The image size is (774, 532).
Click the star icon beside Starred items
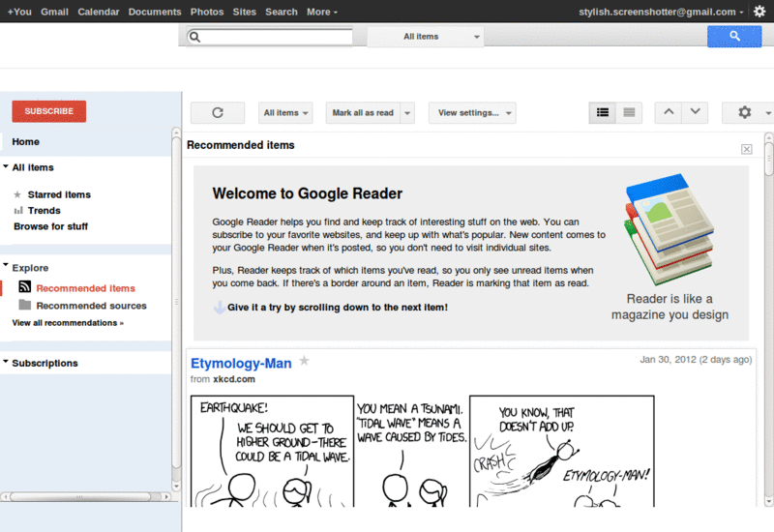tap(17, 194)
